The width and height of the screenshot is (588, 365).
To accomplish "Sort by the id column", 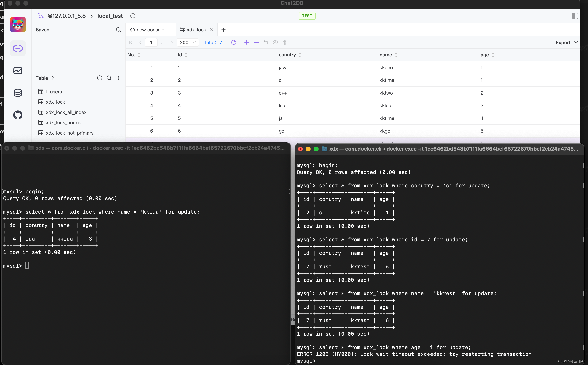I will (186, 55).
